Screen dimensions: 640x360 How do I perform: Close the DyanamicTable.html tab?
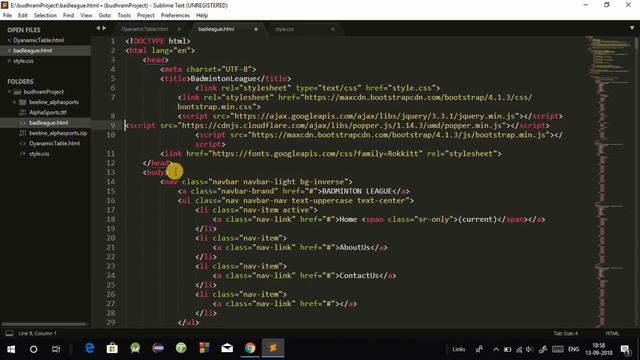pos(179,29)
